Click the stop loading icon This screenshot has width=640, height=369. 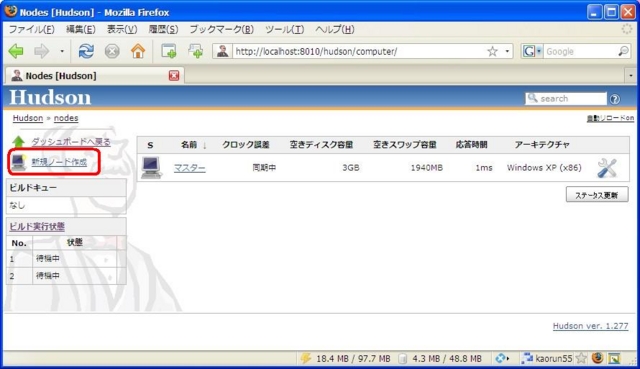[x=112, y=51]
